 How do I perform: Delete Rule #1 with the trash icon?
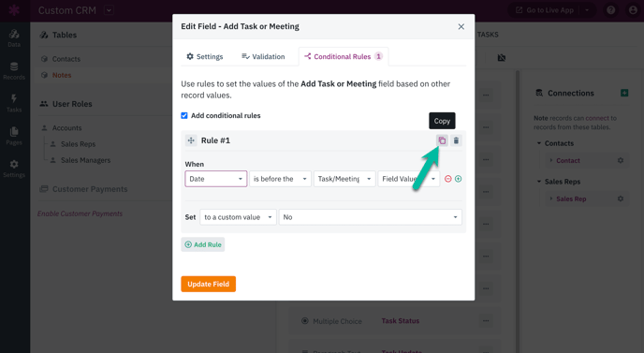tap(456, 140)
